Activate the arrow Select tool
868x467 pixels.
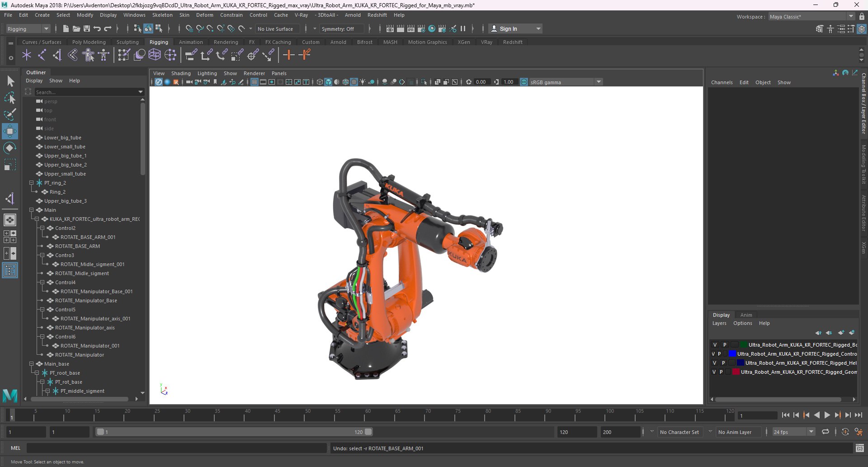[x=9, y=81]
